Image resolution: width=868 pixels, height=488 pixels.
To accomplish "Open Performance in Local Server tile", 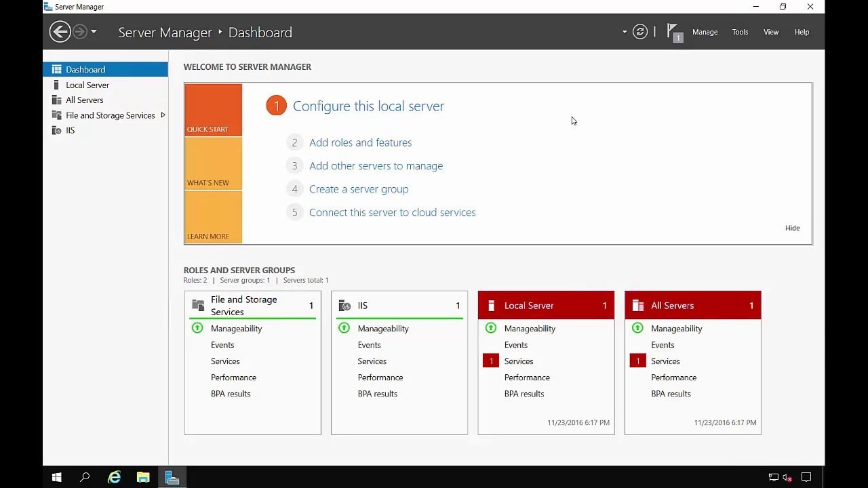I will pyautogui.click(x=527, y=378).
